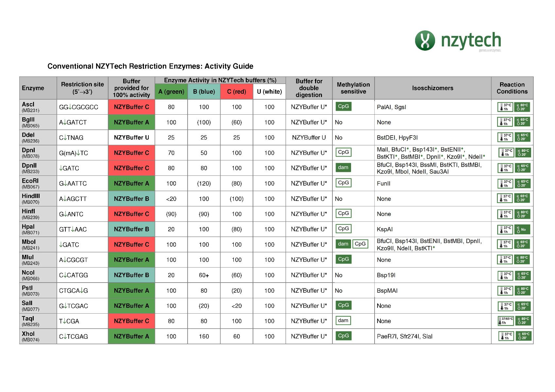
Task: Click the dam badge in the TaqI row
Action: [343, 320]
